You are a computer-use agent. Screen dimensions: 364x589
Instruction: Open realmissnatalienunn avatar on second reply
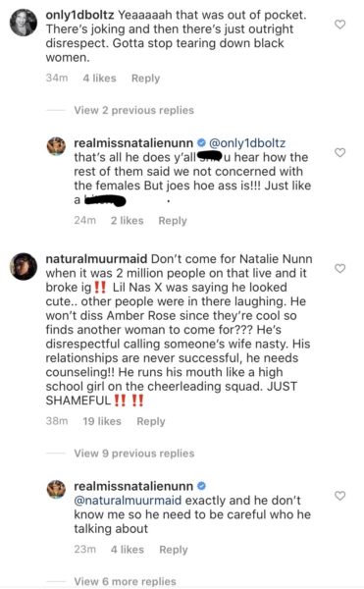[x=56, y=489]
